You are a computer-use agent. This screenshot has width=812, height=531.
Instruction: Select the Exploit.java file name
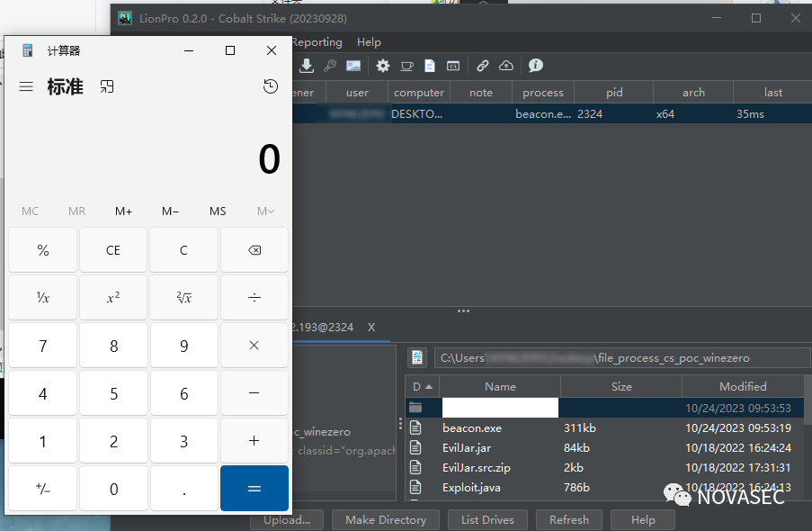click(x=471, y=487)
